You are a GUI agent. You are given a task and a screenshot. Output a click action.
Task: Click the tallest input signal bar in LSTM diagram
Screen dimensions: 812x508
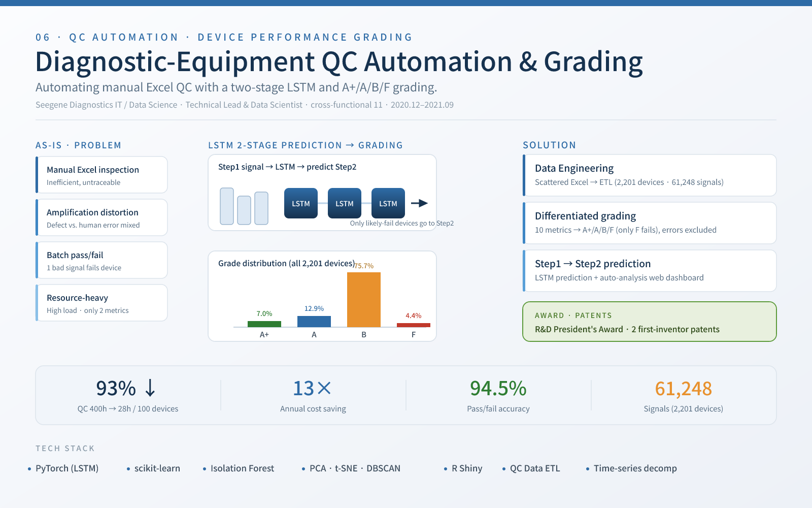click(227, 206)
